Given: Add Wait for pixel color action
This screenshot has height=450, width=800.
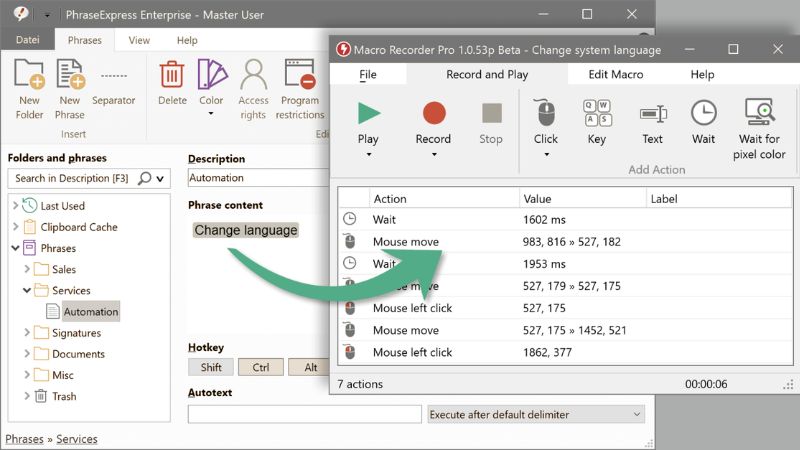Looking at the screenshot, I should [x=759, y=112].
